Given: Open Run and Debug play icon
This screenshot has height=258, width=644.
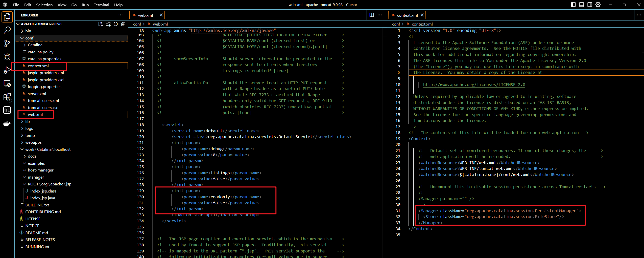Looking at the screenshot, I should tap(7, 70).
